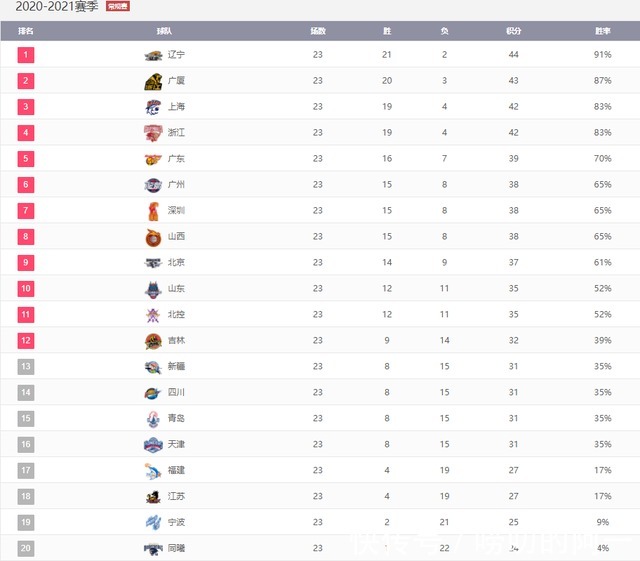The height and width of the screenshot is (561, 640).
Task: Click the 常规赛 red tag
Action: 118,6
